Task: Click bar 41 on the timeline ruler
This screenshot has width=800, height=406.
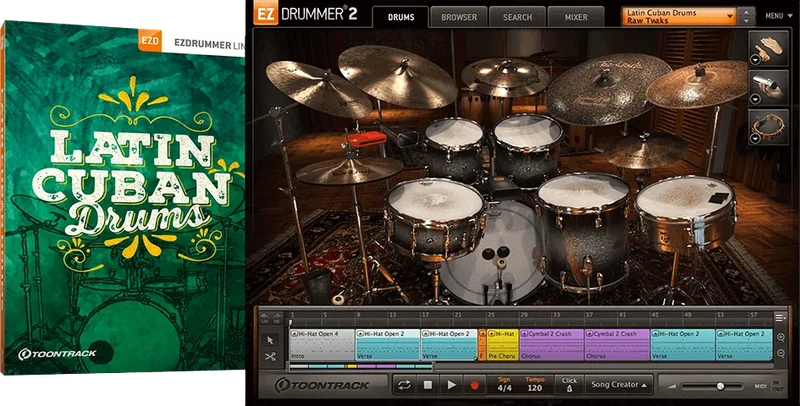Action: coord(622,315)
